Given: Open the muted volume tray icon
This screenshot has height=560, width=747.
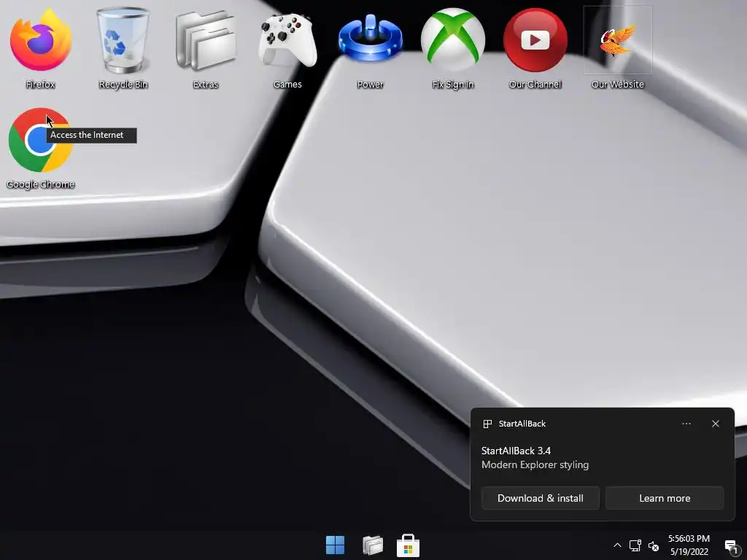Looking at the screenshot, I should (x=654, y=546).
